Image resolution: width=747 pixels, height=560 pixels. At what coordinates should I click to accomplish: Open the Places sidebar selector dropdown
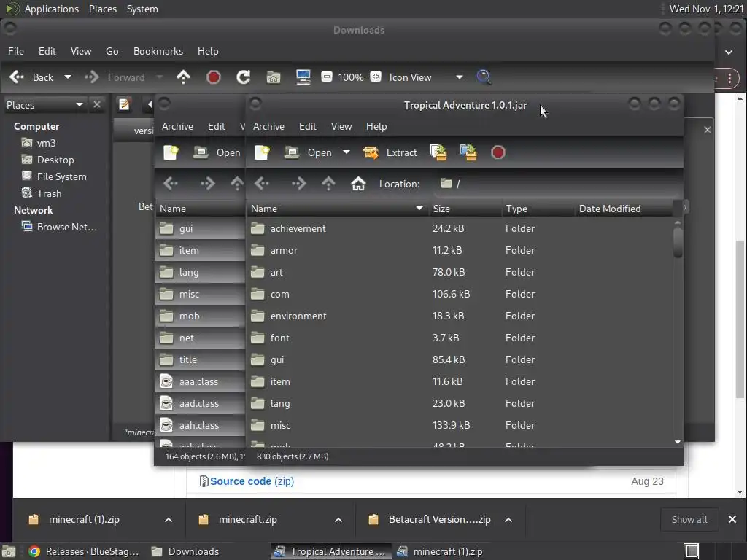coord(79,104)
